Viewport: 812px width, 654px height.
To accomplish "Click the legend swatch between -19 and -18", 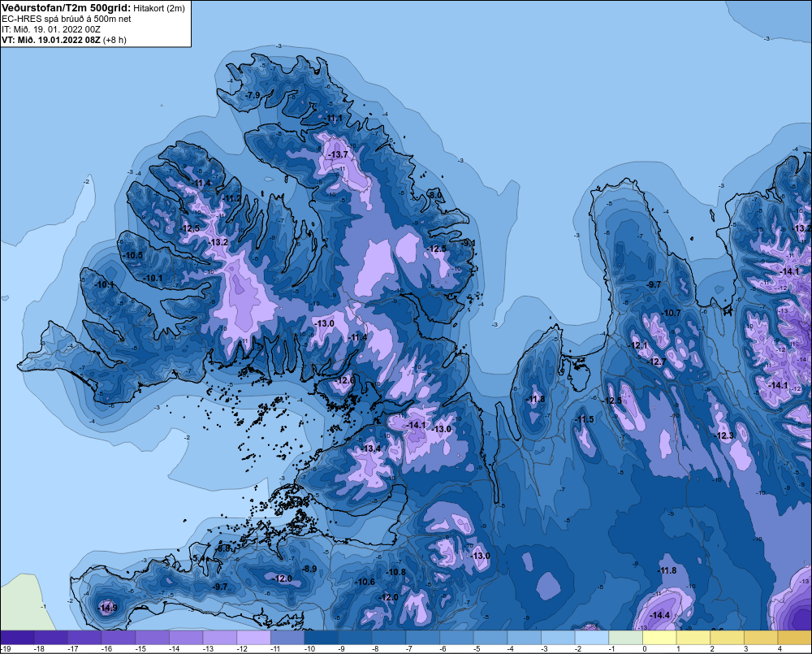I will [x=17, y=638].
